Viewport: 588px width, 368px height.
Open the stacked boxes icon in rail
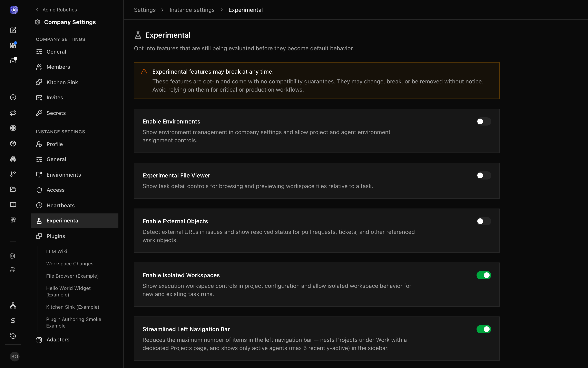coord(13,159)
